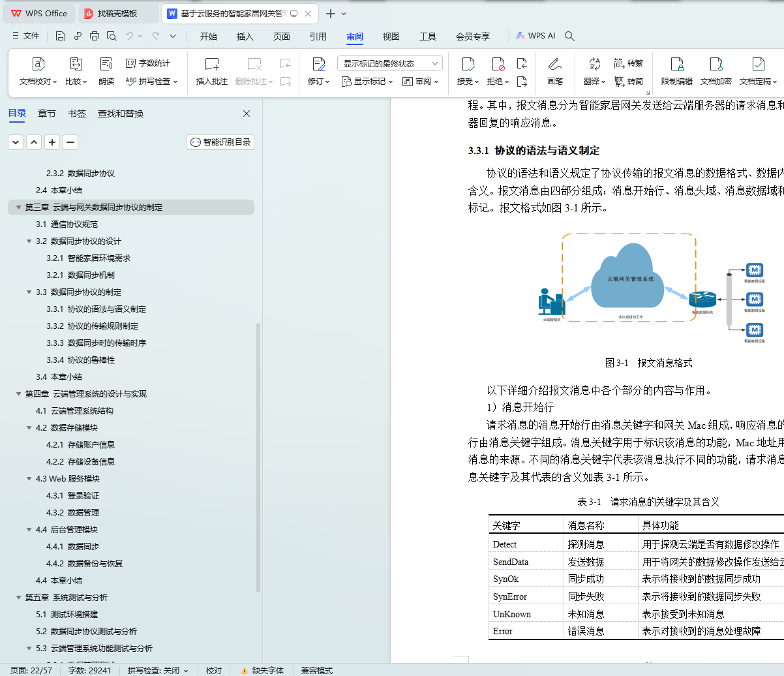
Task: Open the search magnifier in ribbon
Action: (x=569, y=36)
